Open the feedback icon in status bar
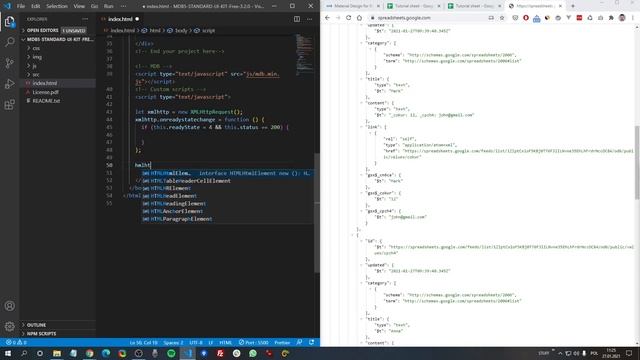 pos(299,342)
